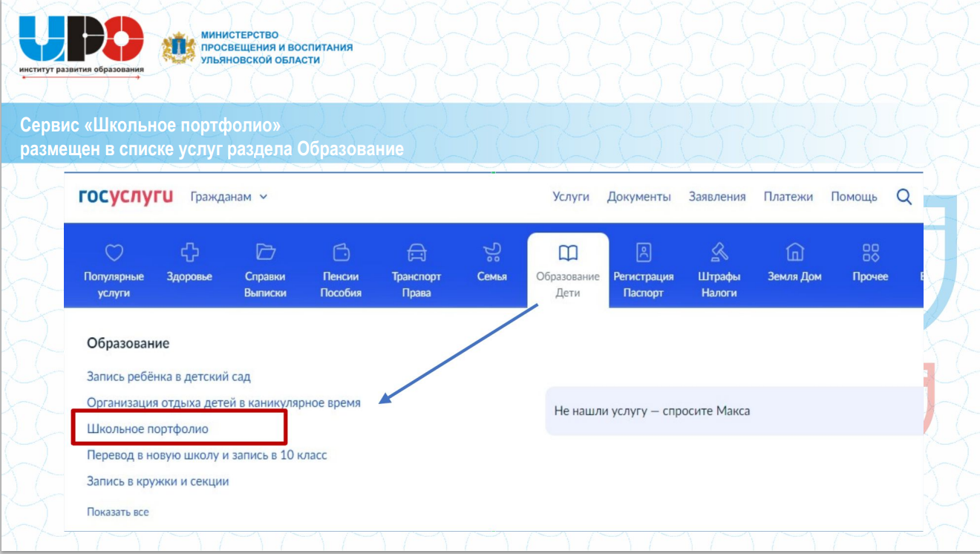This screenshot has width=980, height=554.
Task: Click the house icon for Земля Дом
Action: pyautogui.click(x=794, y=252)
